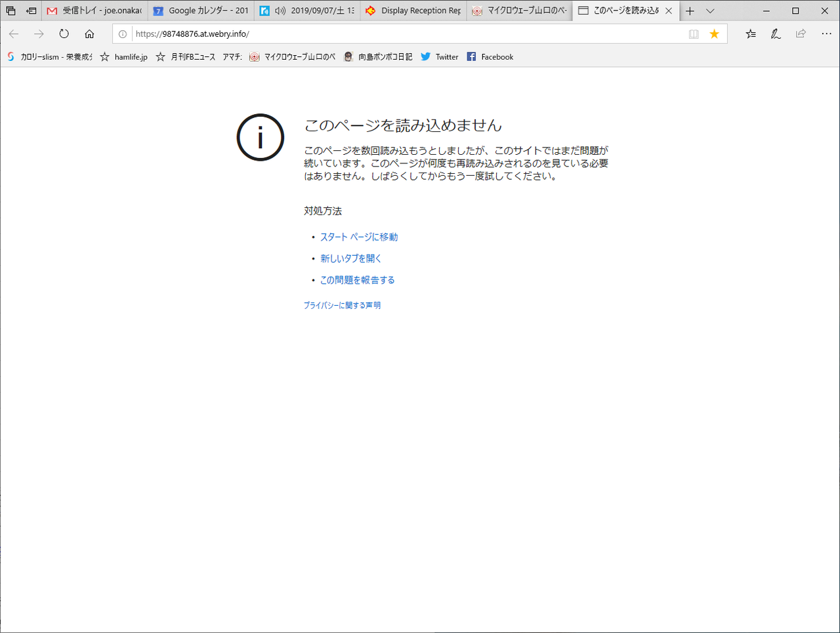840x633 pixels.
Task: Select the このページを読み込めません tab
Action: pos(626,10)
